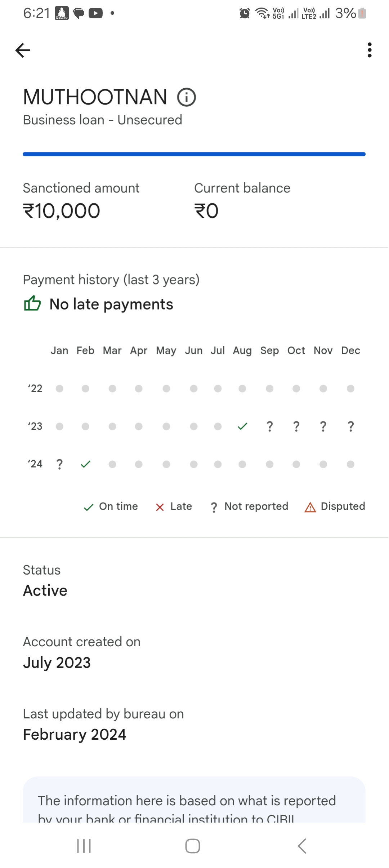Open the three-dot overflow menu
Viewport: 389px width, 868px height.
[369, 50]
